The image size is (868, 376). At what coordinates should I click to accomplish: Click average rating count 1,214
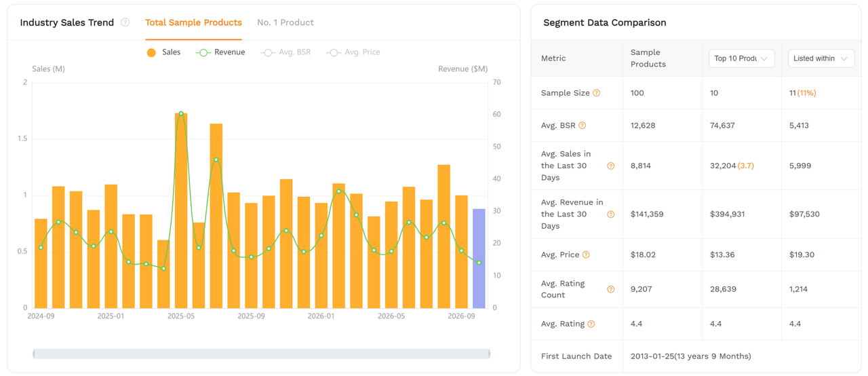(x=799, y=289)
